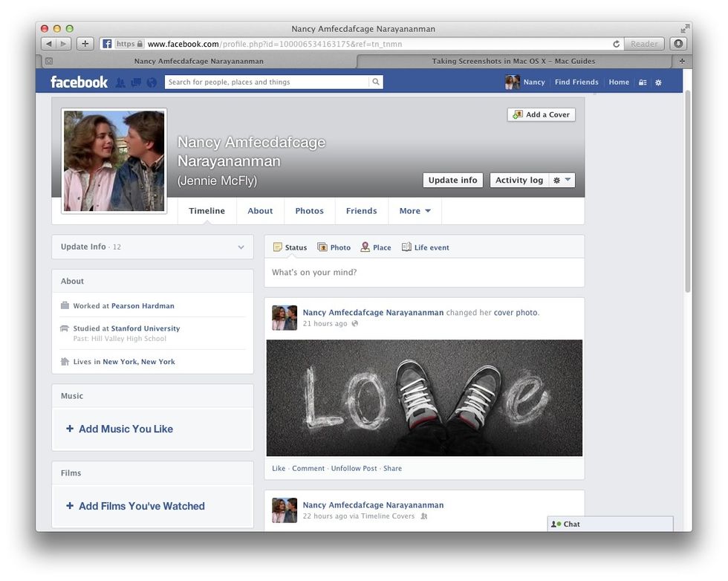Open privacy shortcuts with the lock icon
728x581 pixels.
coord(642,82)
